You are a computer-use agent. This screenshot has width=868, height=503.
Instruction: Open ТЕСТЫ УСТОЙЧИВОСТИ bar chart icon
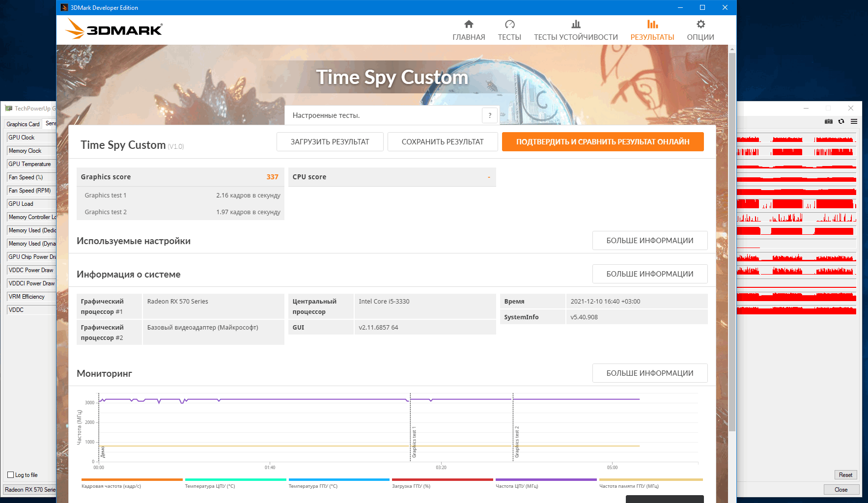tap(576, 24)
